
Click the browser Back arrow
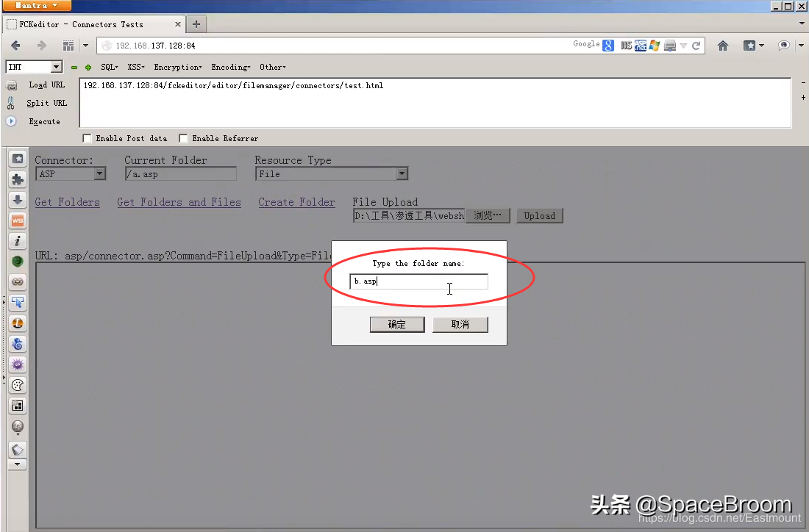click(15, 46)
